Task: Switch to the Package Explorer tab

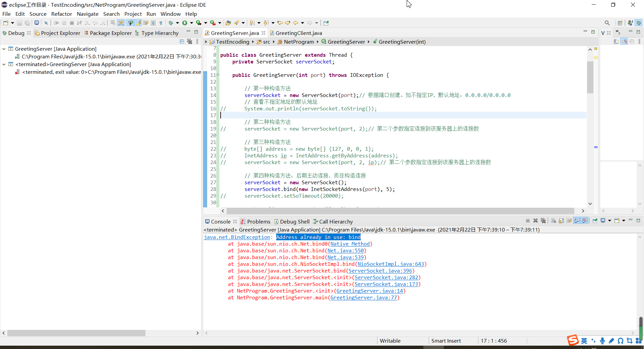Action: pyautogui.click(x=108, y=33)
